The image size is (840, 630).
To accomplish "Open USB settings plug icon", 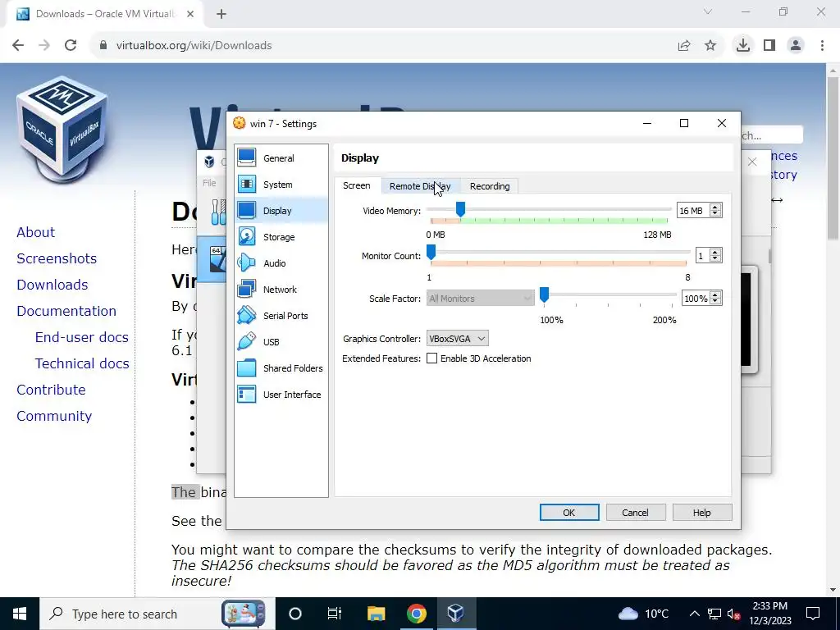I will [x=246, y=341].
